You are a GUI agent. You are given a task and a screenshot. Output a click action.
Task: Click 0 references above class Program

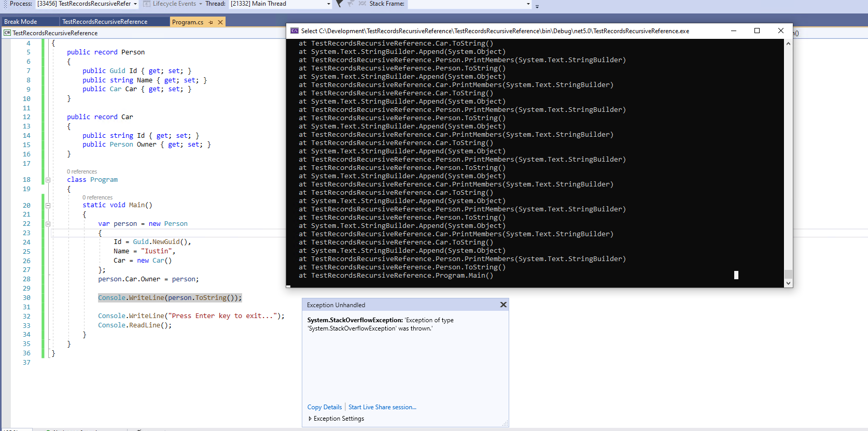coord(82,171)
